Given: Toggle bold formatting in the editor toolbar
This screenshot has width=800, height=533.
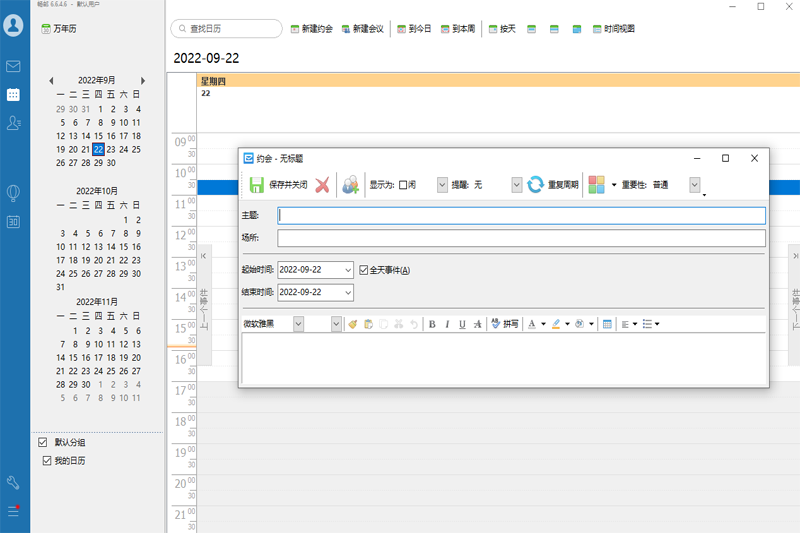Looking at the screenshot, I should [x=432, y=324].
